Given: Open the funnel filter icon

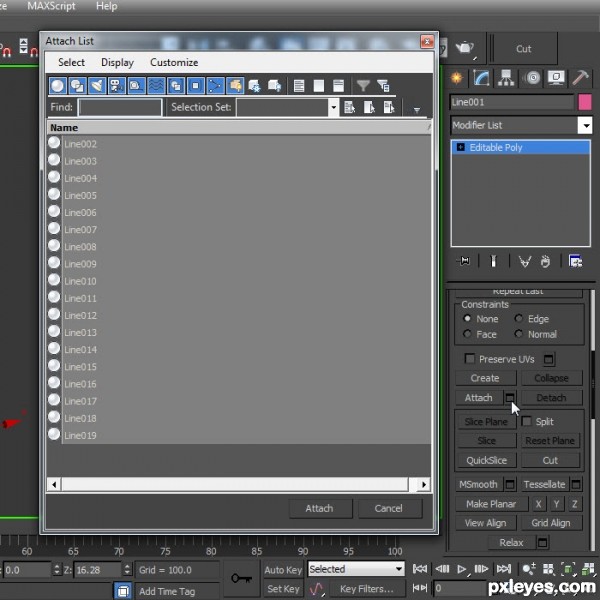Looking at the screenshot, I should click(363, 86).
